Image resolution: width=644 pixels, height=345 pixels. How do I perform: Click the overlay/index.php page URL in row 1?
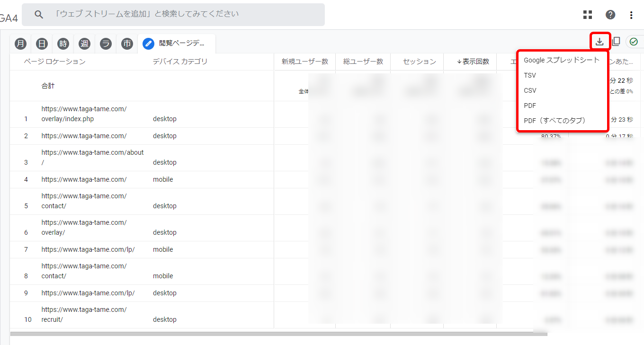tap(84, 114)
